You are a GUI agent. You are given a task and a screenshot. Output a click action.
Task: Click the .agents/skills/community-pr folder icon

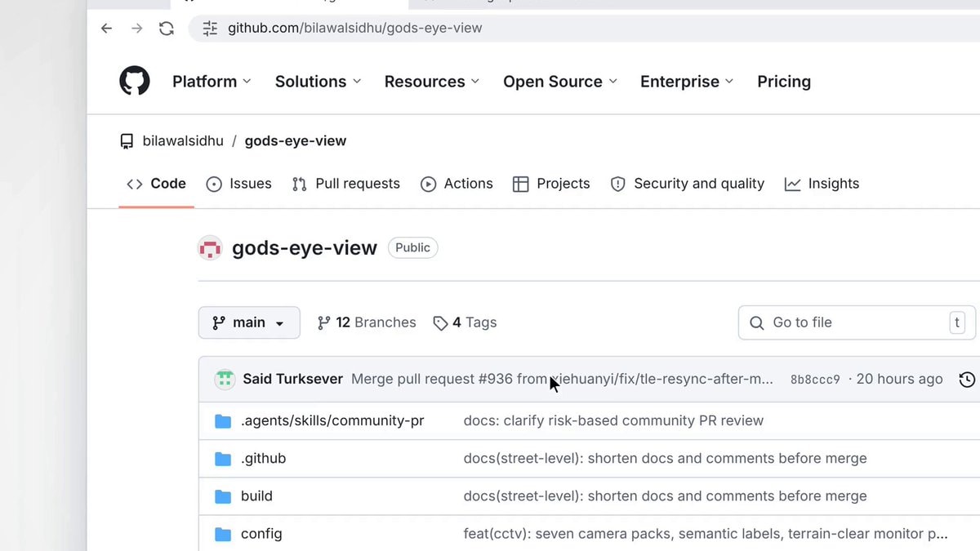(223, 421)
